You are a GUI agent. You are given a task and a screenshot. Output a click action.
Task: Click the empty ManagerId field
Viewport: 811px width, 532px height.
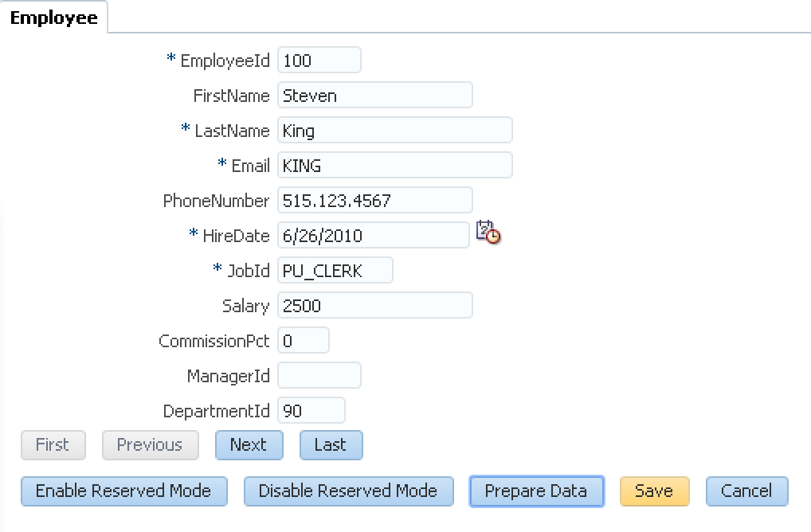coord(319,376)
